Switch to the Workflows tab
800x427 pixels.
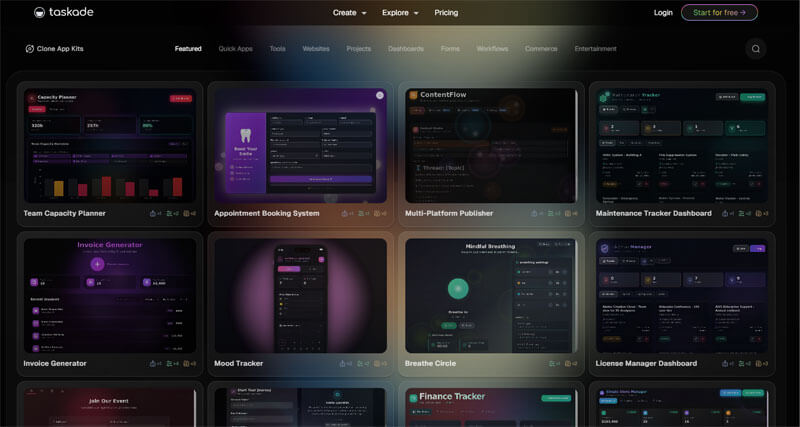click(x=492, y=49)
